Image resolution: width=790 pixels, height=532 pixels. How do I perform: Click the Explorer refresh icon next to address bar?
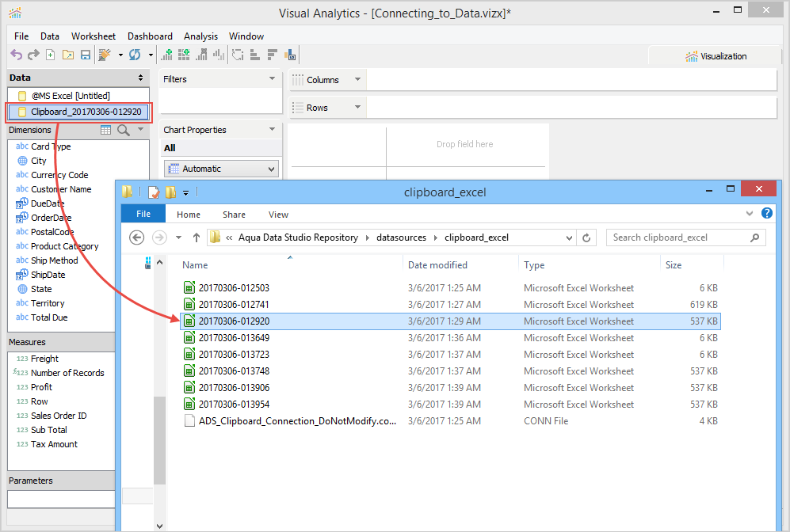pyautogui.click(x=586, y=237)
